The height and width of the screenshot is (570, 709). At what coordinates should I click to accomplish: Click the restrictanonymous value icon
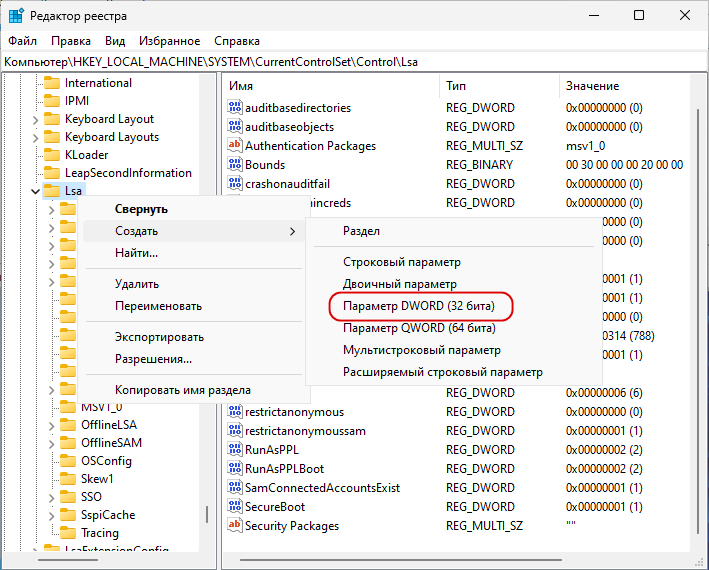(235, 412)
